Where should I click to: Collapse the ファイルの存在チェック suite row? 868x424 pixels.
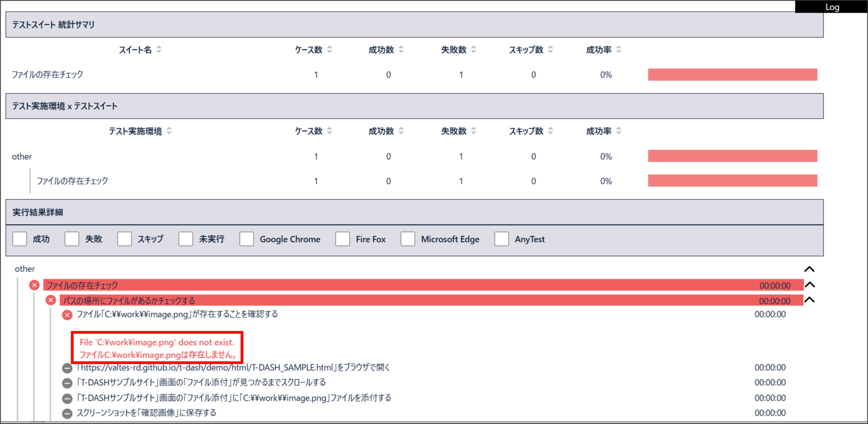[x=810, y=285]
